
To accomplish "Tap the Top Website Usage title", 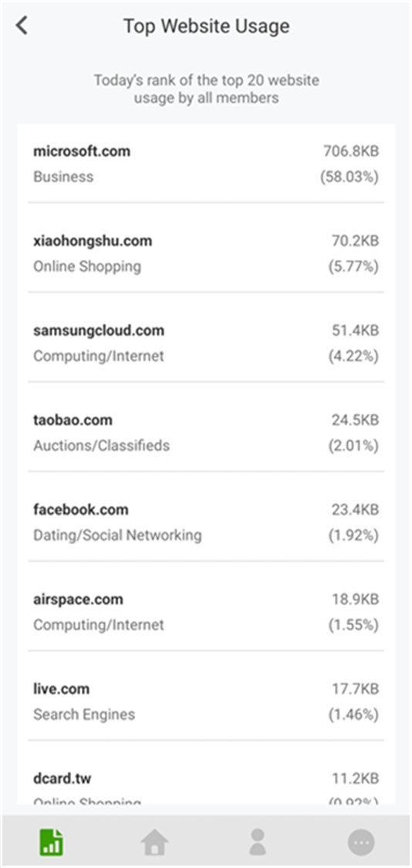I will click(206, 26).
